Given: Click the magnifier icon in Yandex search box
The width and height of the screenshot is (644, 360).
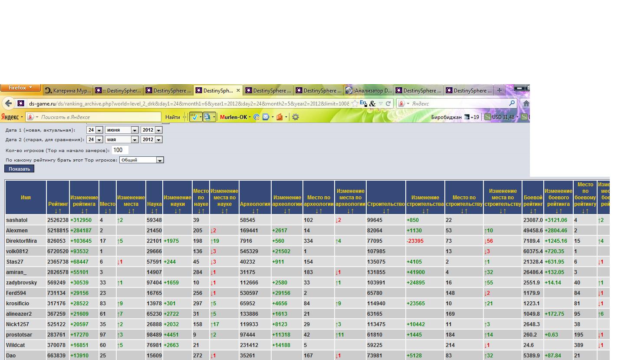Looking at the screenshot, I should click(512, 103).
